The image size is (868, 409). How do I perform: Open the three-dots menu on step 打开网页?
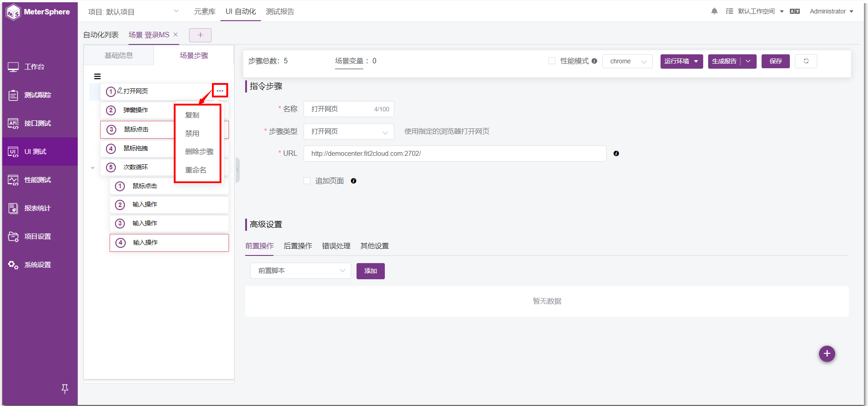click(220, 91)
